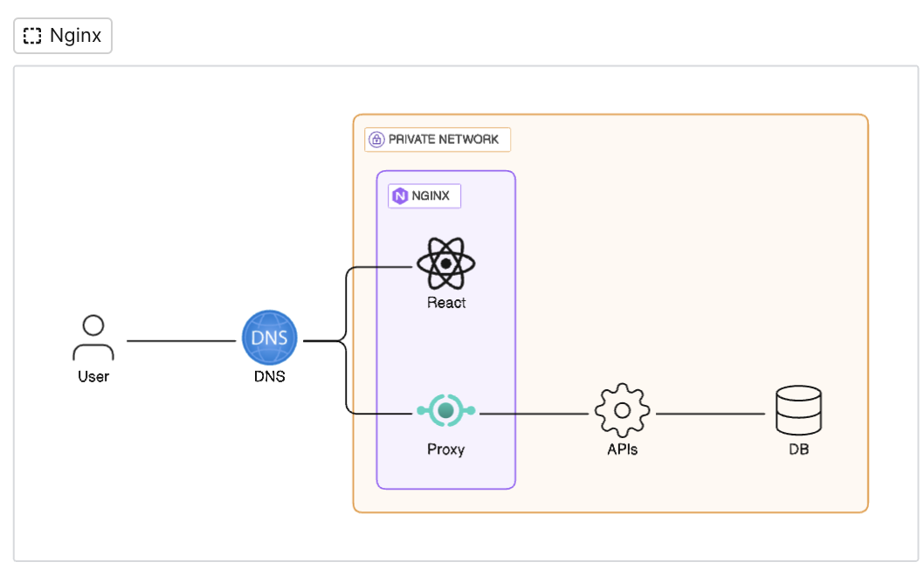Image resolution: width=924 pixels, height=569 pixels.
Task: Select the connector line between Proxy and APIs
Action: (534, 414)
